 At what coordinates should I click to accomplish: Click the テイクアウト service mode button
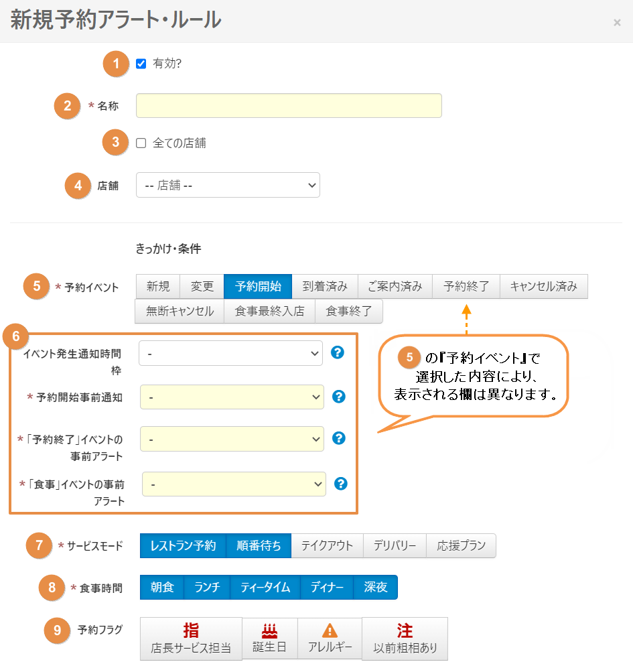click(327, 545)
